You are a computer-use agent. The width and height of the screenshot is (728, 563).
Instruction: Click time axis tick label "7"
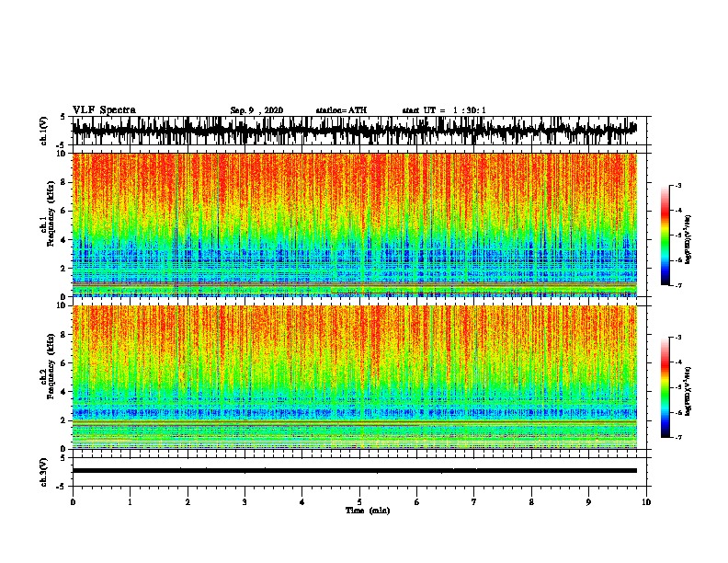[474, 502]
